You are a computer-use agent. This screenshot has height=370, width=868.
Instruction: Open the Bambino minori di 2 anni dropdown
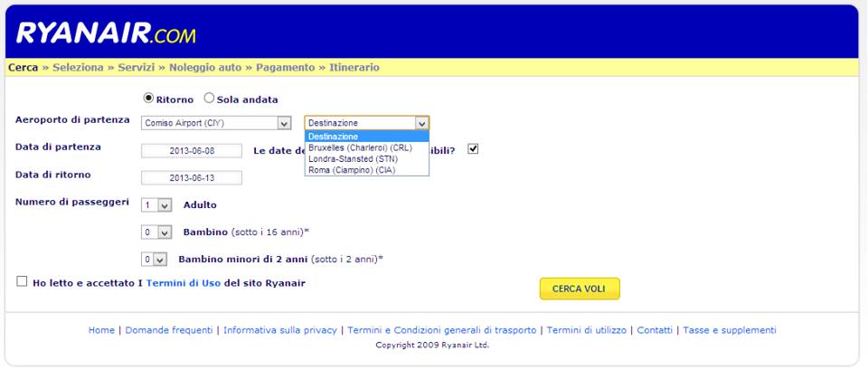click(x=154, y=259)
